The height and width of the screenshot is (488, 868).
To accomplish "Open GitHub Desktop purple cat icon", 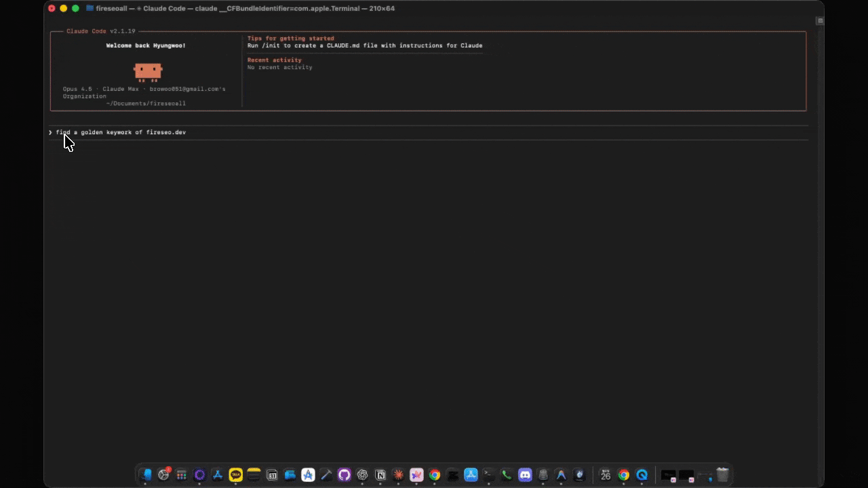I will 344,474.
